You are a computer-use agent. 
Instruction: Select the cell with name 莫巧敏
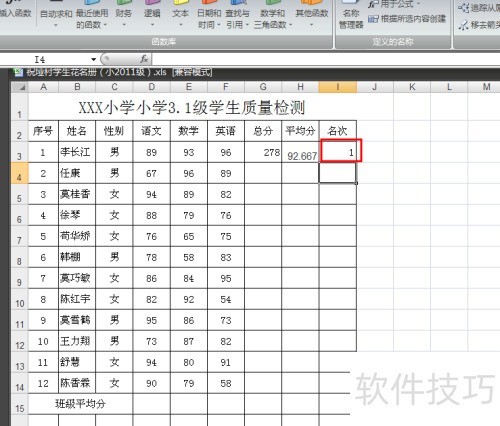[77, 278]
